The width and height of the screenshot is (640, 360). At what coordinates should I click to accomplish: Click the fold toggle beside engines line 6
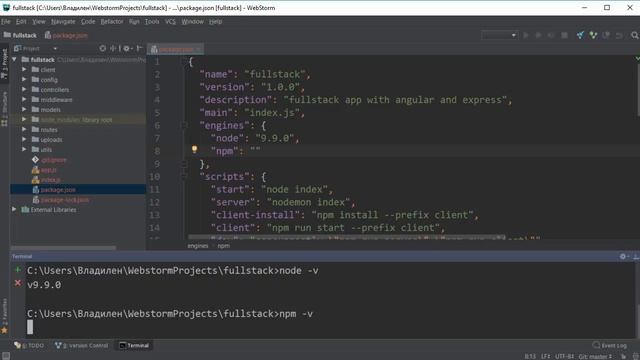184,125
